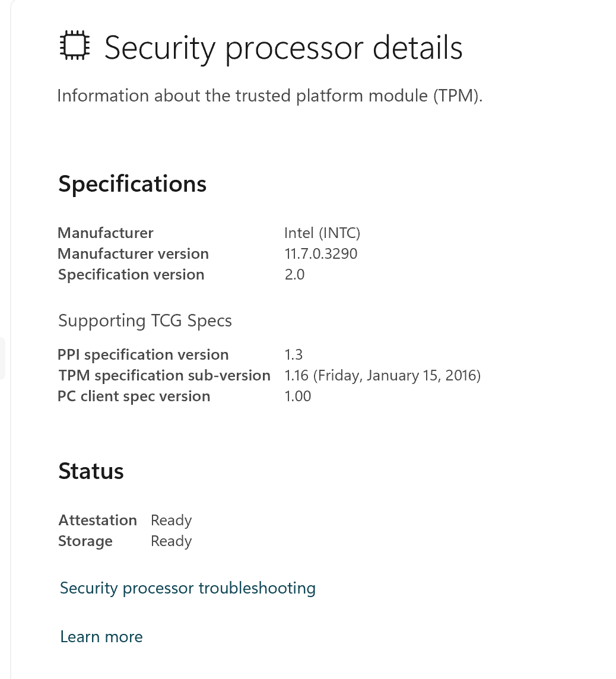Click the Security processor details title
Viewport: 616px width, 679px height.
pyautogui.click(x=283, y=47)
